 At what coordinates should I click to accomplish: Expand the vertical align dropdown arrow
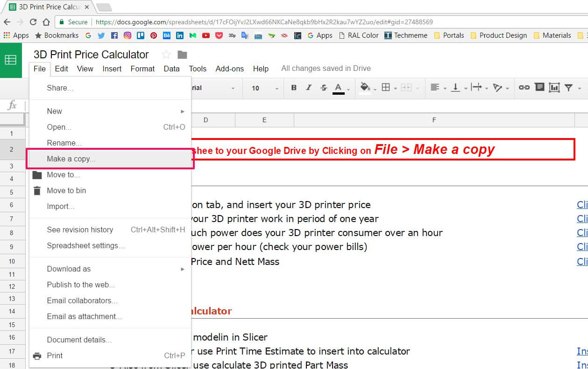pyautogui.click(x=465, y=88)
